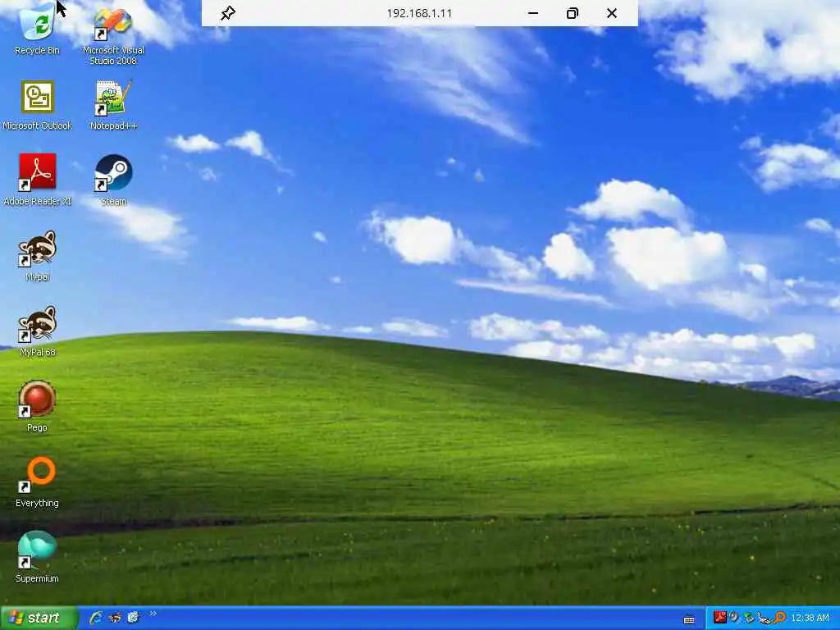Select the Steam desktop shortcut
Image resolution: width=840 pixels, height=630 pixels.
point(113,180)
